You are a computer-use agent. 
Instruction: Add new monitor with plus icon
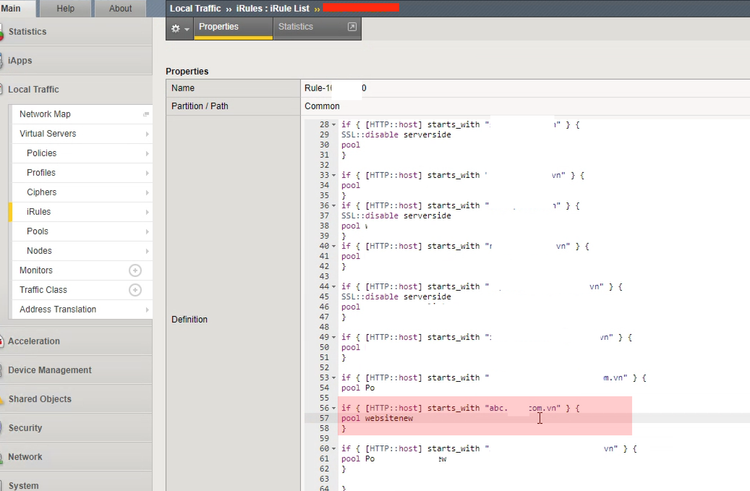click(135, 270)
